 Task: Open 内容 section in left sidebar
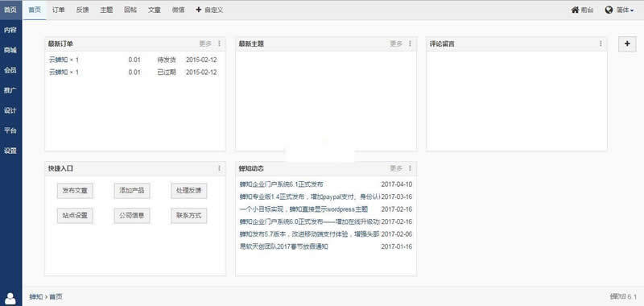tap(10, 30)
